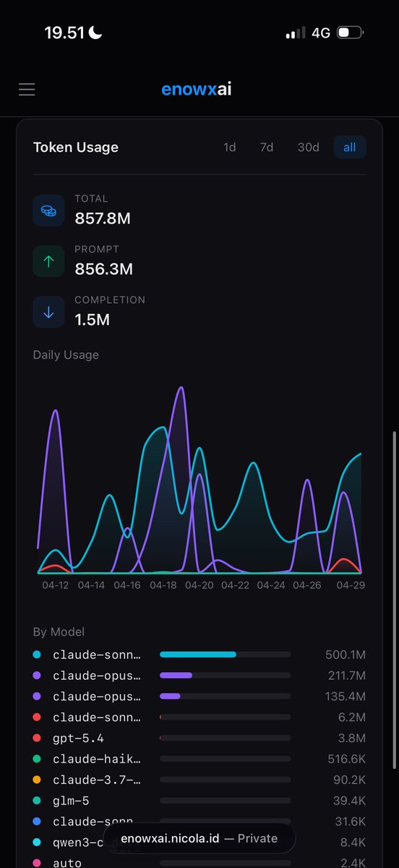Click the 1.5M completion value
The image size is (399, 868).
coord(93,319)
